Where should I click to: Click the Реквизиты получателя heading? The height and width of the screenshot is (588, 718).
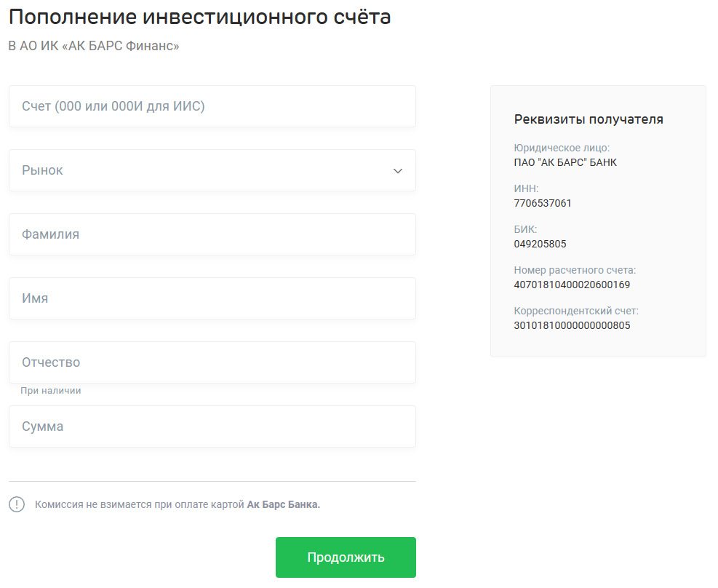point(589,119)
